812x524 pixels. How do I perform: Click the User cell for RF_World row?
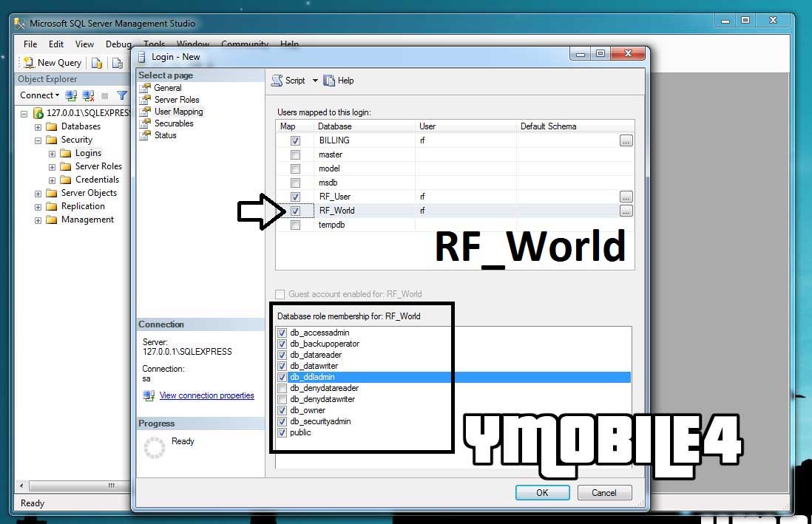pos(465,211)
